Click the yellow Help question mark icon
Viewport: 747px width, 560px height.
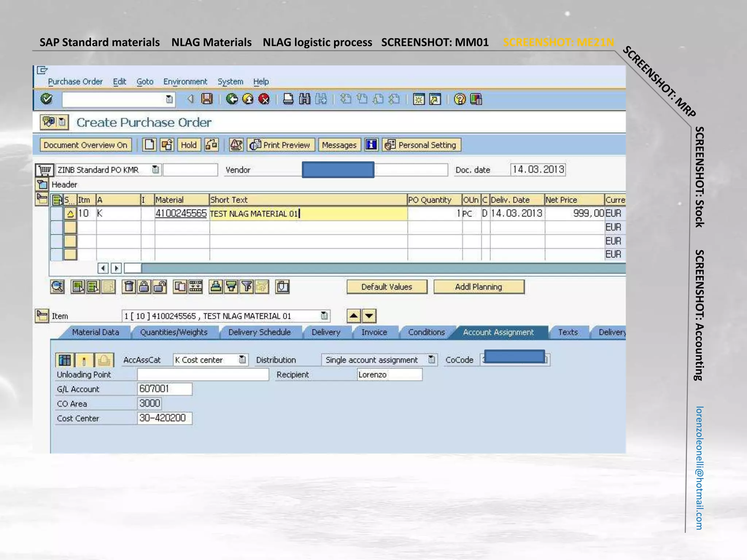click(x=460, y=99)
